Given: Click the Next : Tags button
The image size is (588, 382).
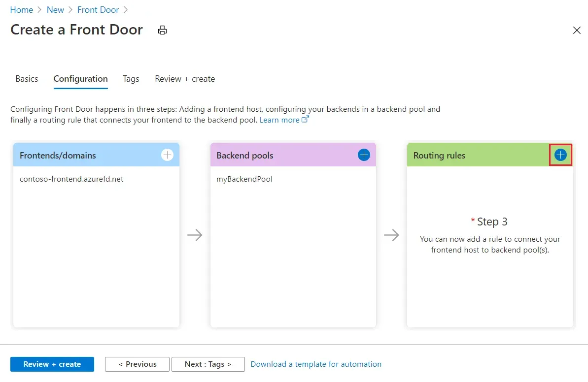Looking at the screenshot, I should click(x=208, y=364).
